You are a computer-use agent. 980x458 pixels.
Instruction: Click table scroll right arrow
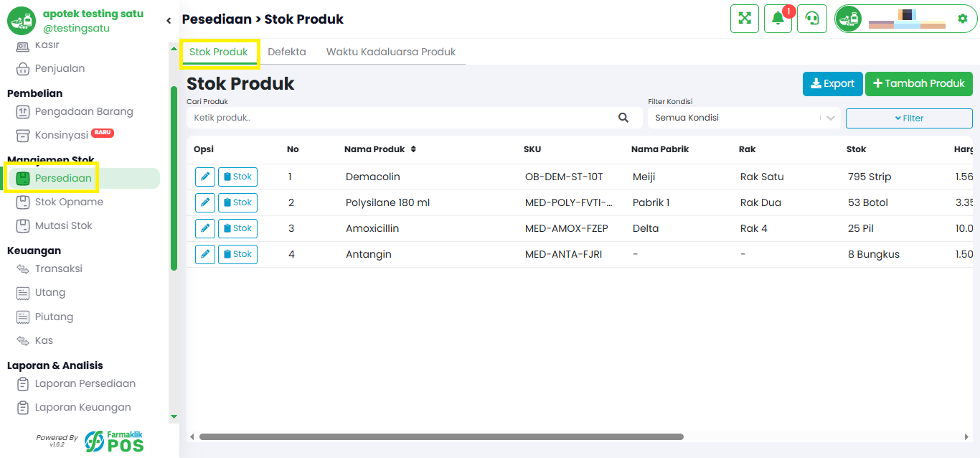click(x=967, y=436)
